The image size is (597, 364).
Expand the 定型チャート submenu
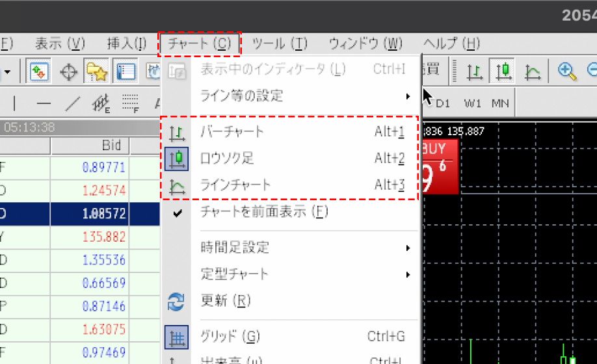(x=235, y=274)
